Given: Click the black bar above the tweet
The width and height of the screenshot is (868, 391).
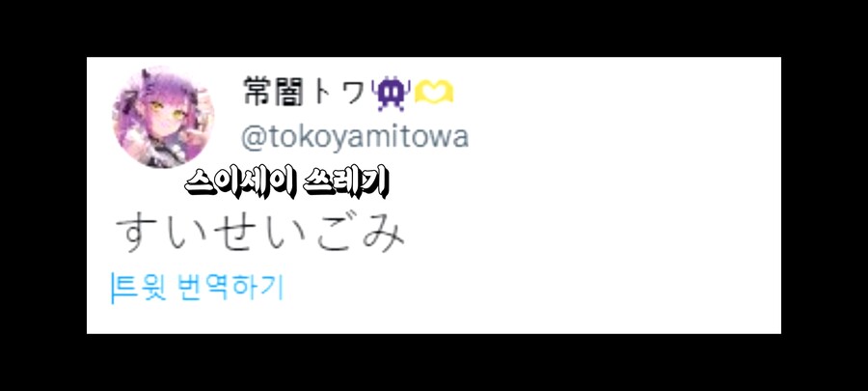Looking at the screenshot, I should (x=434, y=28).
